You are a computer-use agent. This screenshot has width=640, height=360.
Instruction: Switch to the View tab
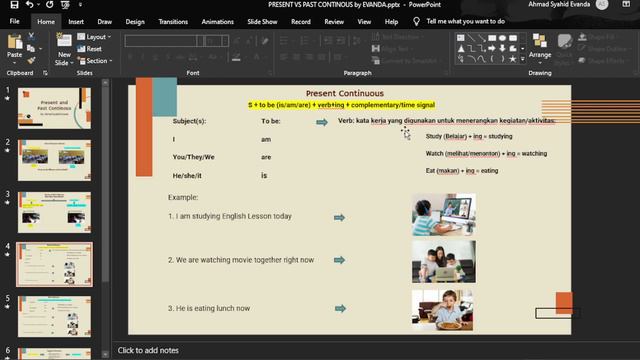(364, 22)
